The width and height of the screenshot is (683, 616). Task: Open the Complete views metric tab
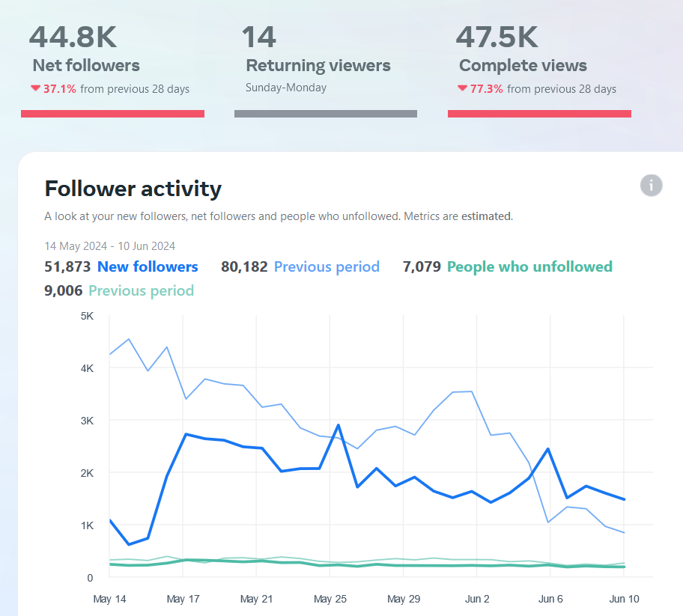point(523,66)
